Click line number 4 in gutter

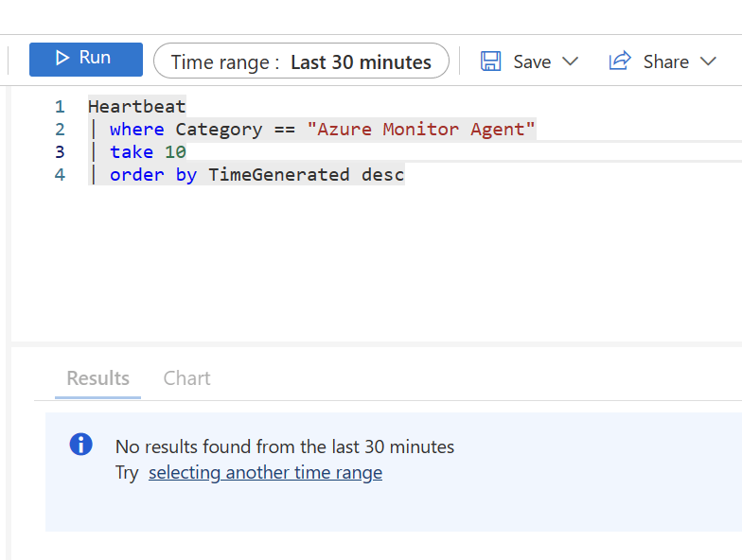click(60, 174)
